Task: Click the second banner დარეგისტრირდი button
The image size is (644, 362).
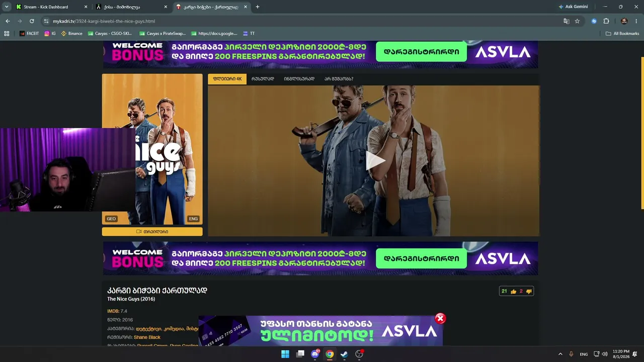Action: (421, 259)
